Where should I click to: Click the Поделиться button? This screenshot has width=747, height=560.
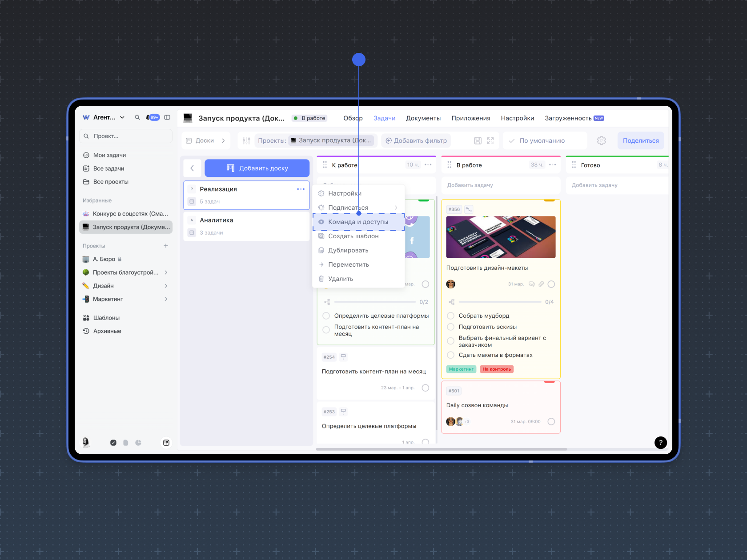coord(640,140)
